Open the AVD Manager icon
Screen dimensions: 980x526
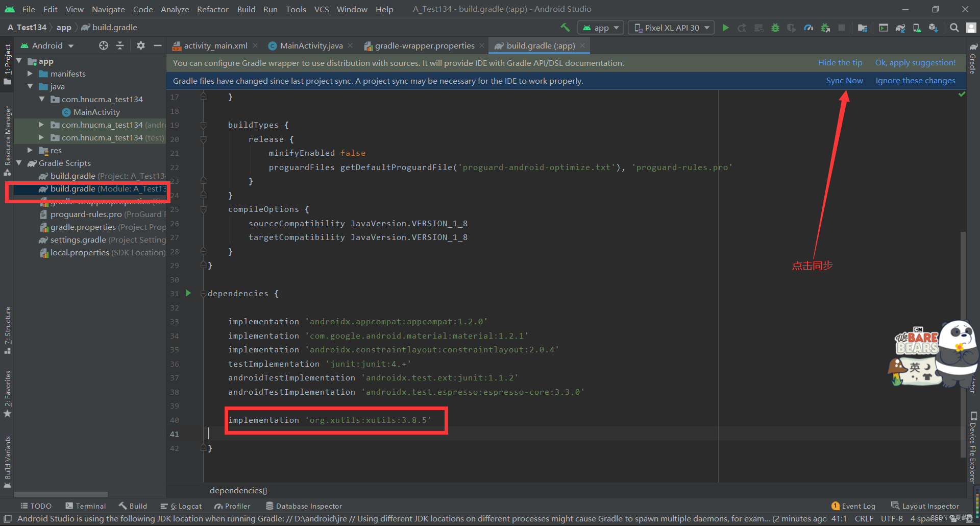pos(917,28)
